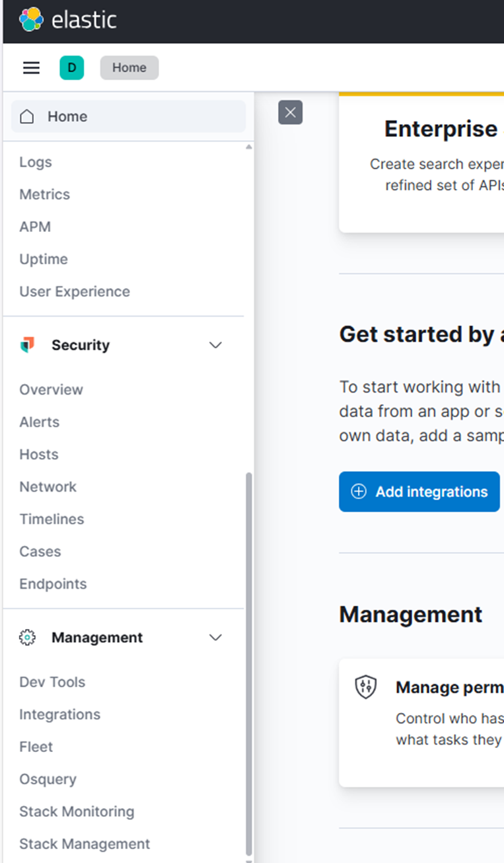Viewport: 504px width, 863px height.
Task: Go to Timelines in Security
Action: [52, 519]
